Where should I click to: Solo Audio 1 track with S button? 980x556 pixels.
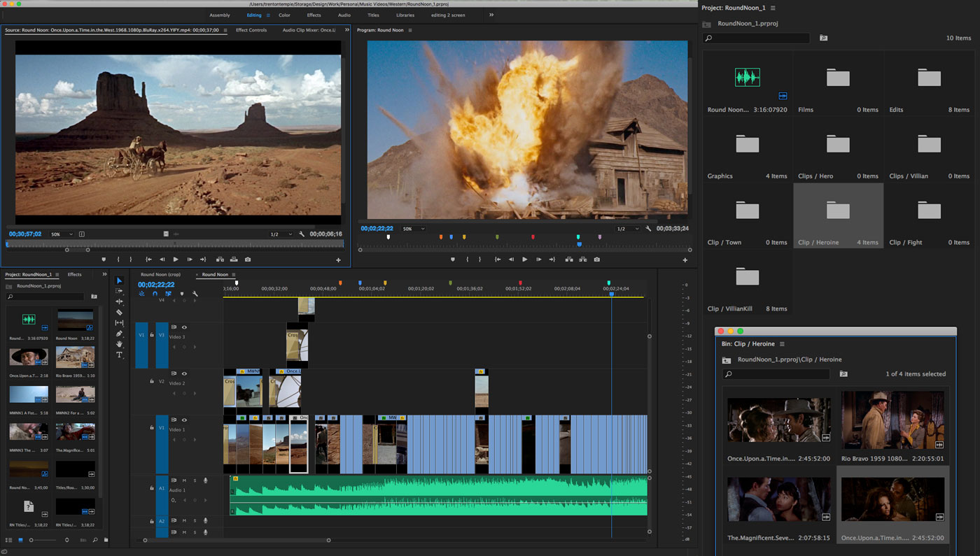(195, 480)
